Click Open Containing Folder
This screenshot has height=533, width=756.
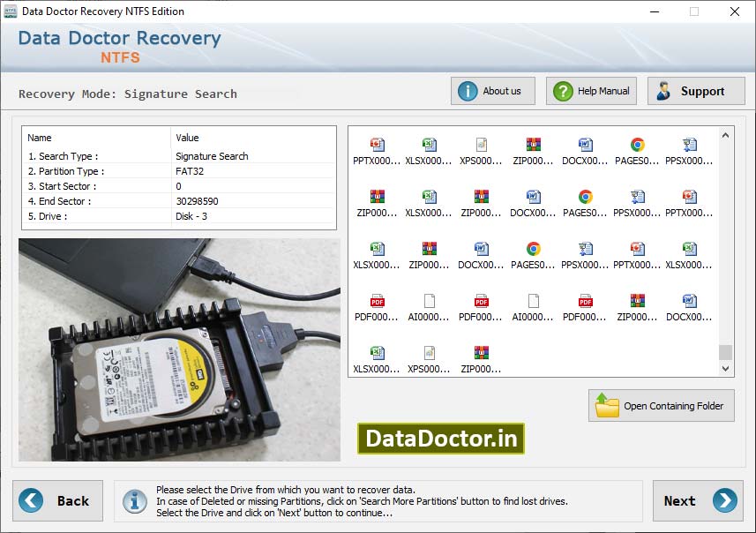tap(661, 406)
